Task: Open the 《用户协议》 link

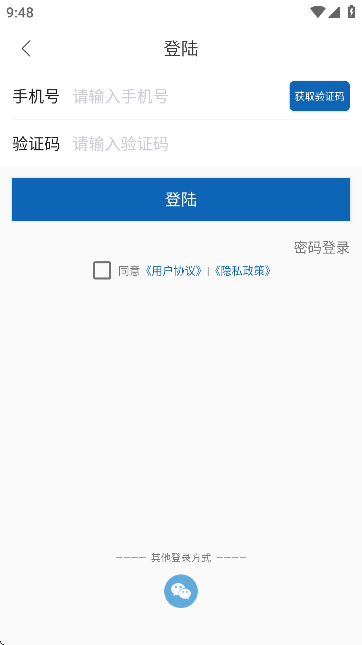Action: click(x=174, y=271)
